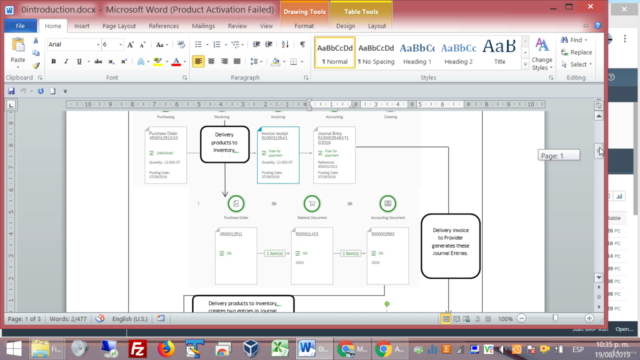The width and height of the screenshot is (640, 360).
Task: Click the zoom slider handle
Action: [555, 318]
